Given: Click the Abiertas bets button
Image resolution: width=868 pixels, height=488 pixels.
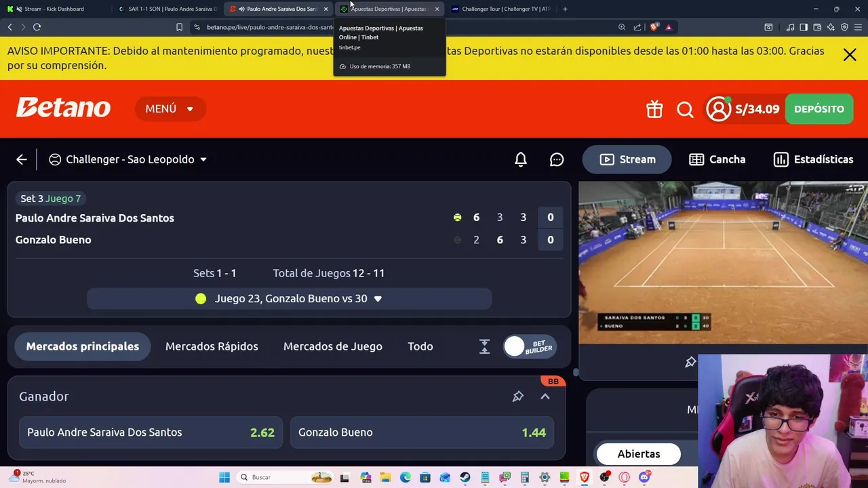Looking at the screenshot, I should click(638, 454).
